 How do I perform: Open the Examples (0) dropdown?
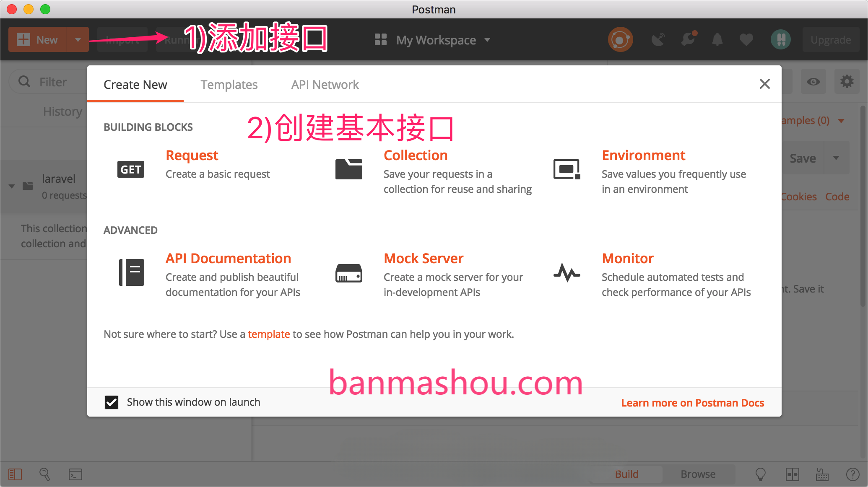coord(813,121)
